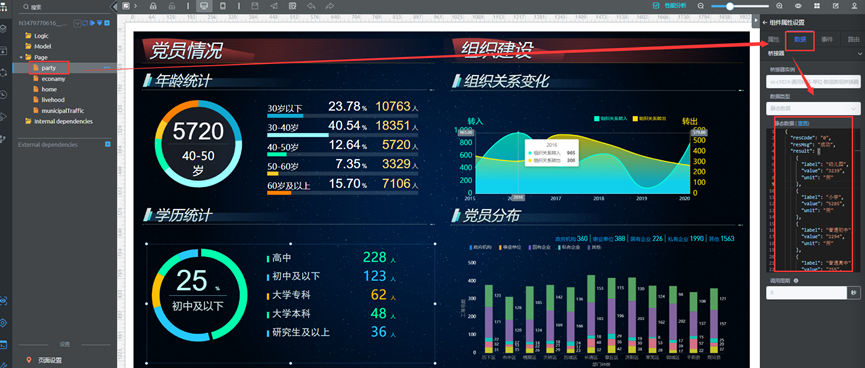Expand the page selector chevron in toolbar
Screen dimensions: 865x368
pos(135,6)
